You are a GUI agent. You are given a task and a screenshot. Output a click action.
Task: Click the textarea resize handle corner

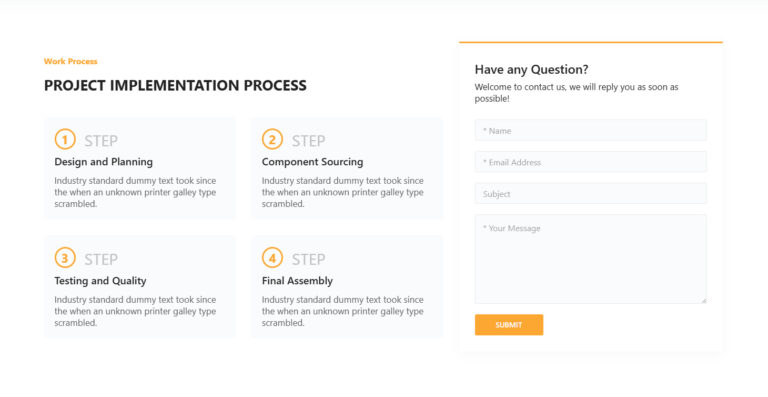pos(703,300)
